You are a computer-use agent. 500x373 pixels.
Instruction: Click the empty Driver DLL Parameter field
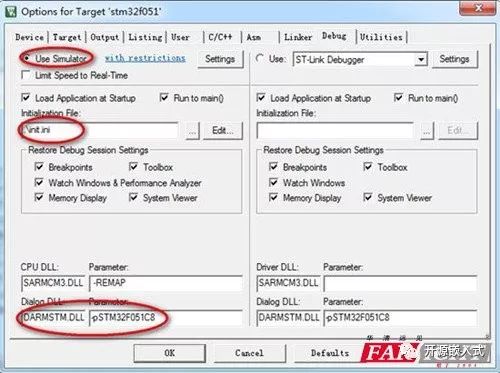[x=401, y=283]
